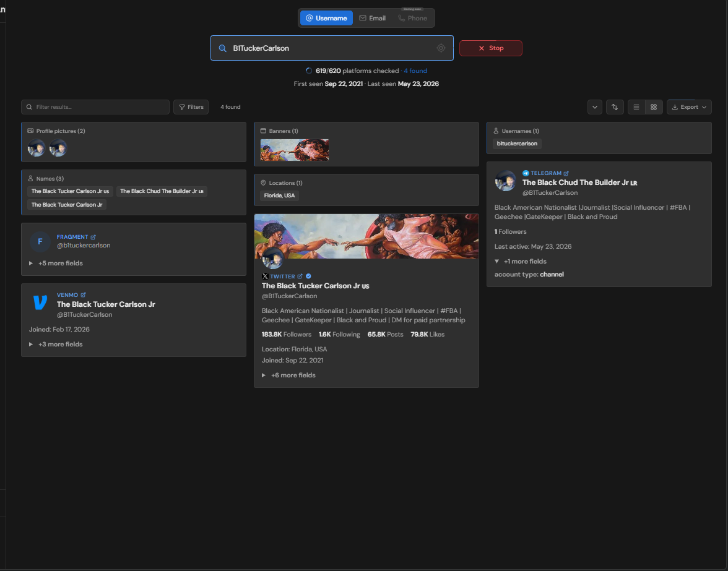Click the Banners panel icon
Screen dimensions: 728x571
(x=263, y=131)
